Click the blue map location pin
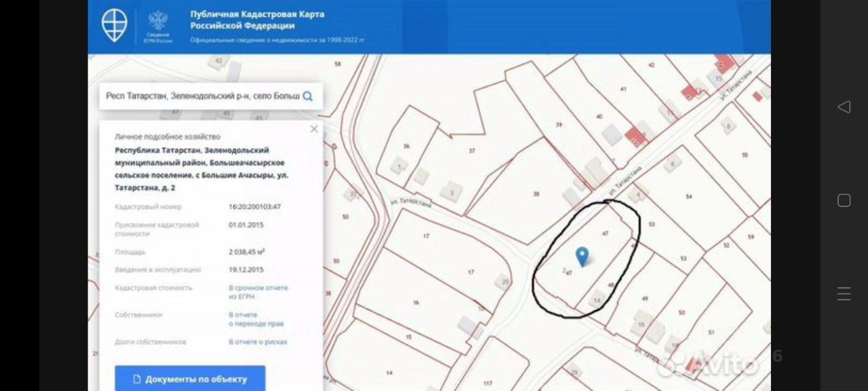868x391 pixels. [x=582, y=257]
